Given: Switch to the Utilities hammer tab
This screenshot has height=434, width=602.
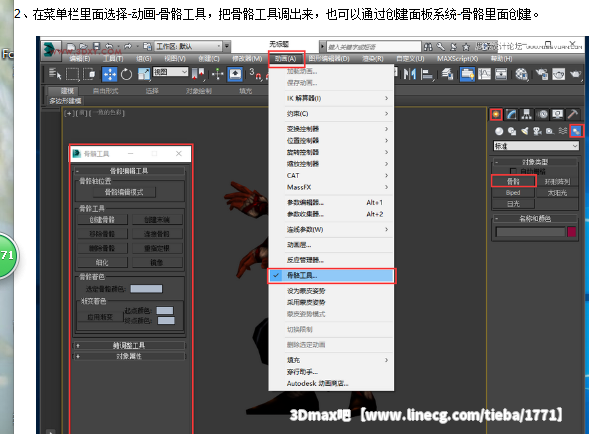Looking at the screenshot, I should (x=573, y=114).
